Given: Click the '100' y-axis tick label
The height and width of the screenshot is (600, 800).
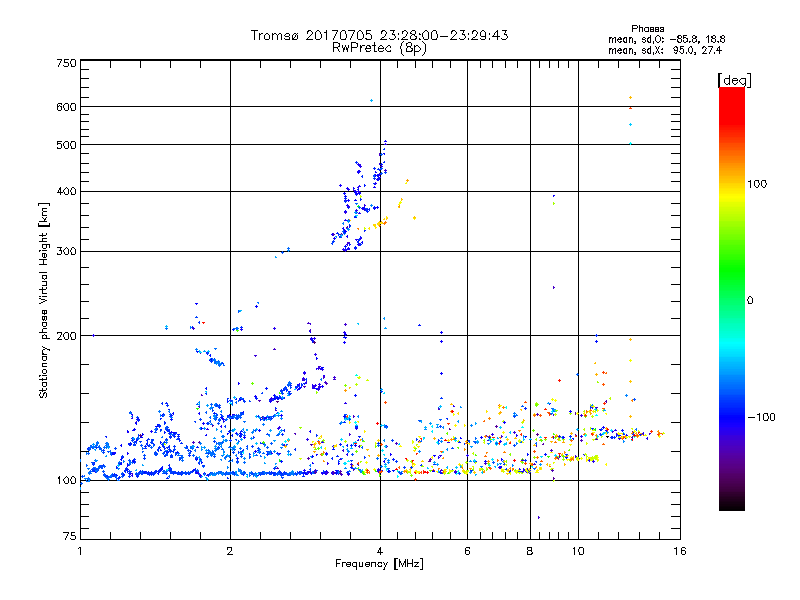Looking at the screenshot, I should tap(66, 480).
